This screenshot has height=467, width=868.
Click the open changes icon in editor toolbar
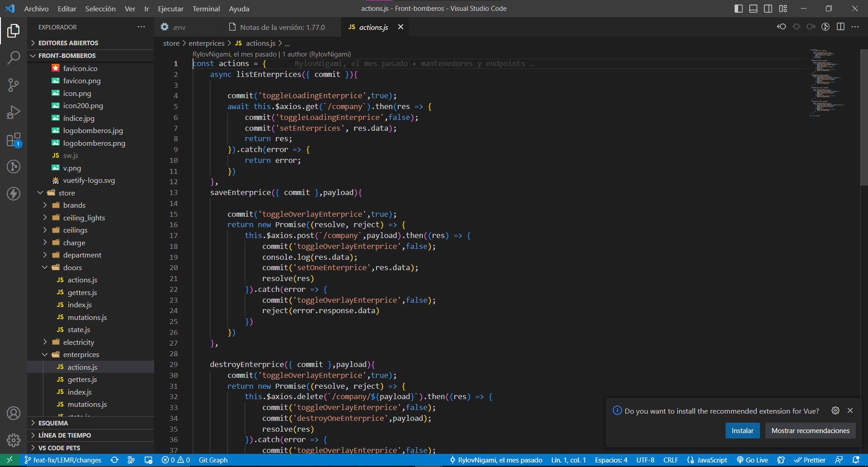click(x=782, y=27)
